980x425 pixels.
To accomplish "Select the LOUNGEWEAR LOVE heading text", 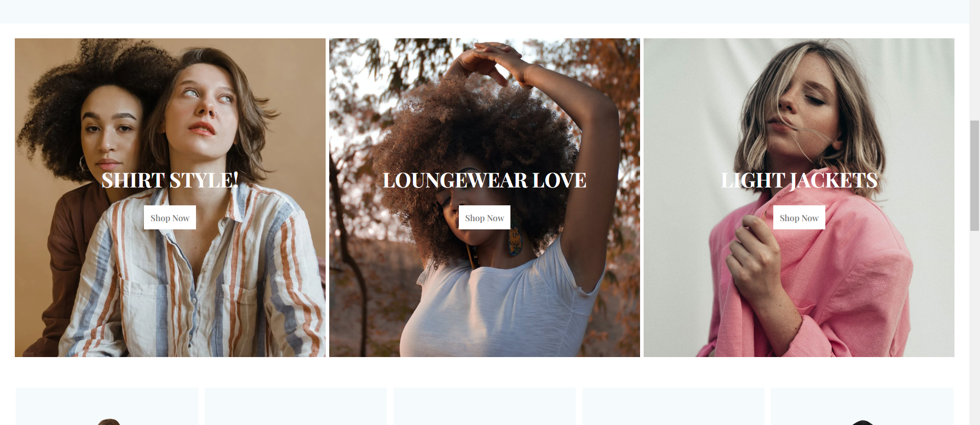I will [484, 180].
